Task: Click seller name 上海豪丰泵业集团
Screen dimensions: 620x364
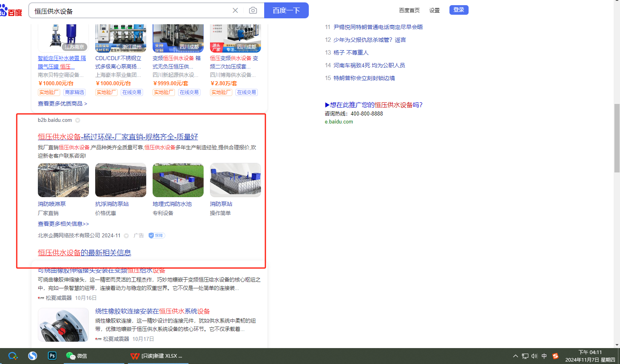Action: click(118, 75)
